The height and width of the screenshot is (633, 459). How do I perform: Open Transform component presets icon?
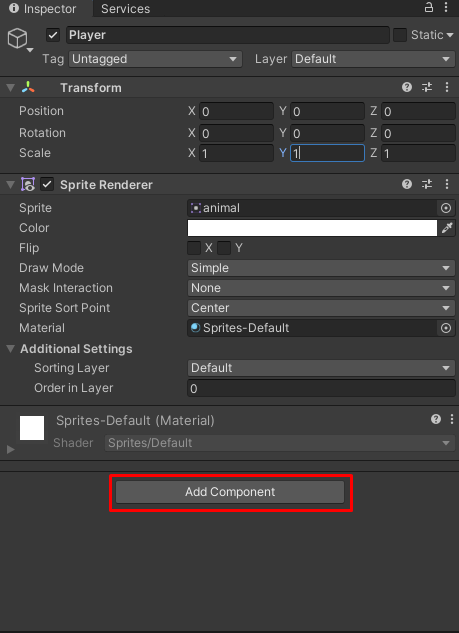[427, 87]
